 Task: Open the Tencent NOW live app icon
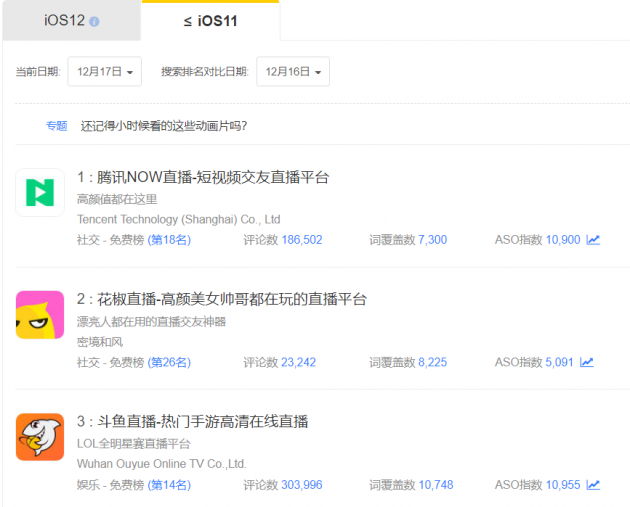[40, 193]
